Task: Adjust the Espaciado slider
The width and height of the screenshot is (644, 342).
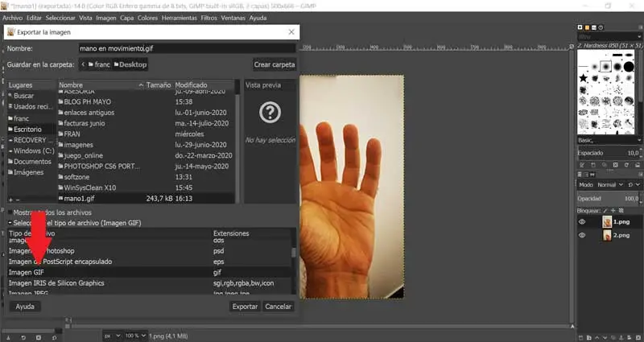Action: coord(609,153)
